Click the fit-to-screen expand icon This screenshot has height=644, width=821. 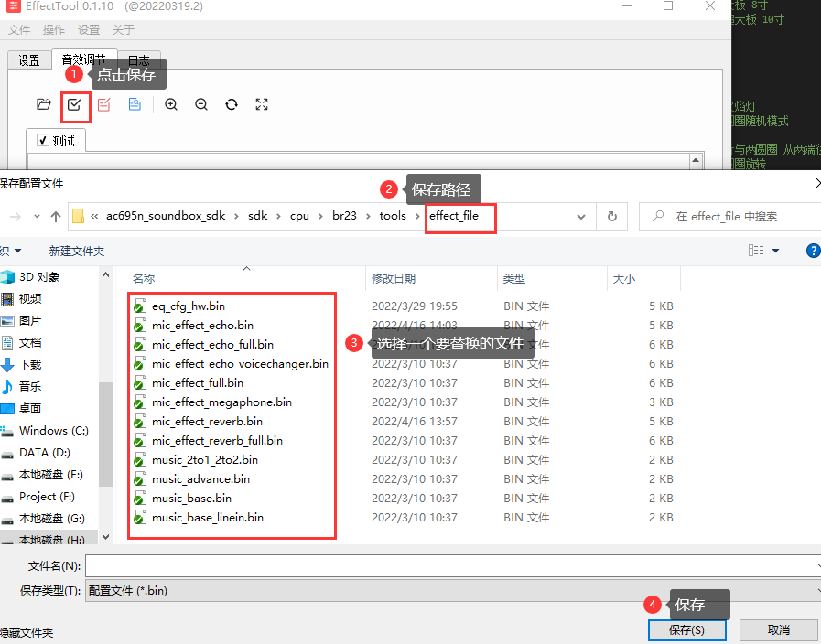(x=262, y=104)
